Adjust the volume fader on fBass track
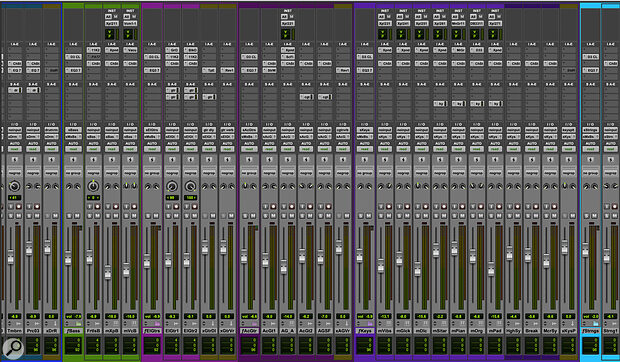 point(68,258)
